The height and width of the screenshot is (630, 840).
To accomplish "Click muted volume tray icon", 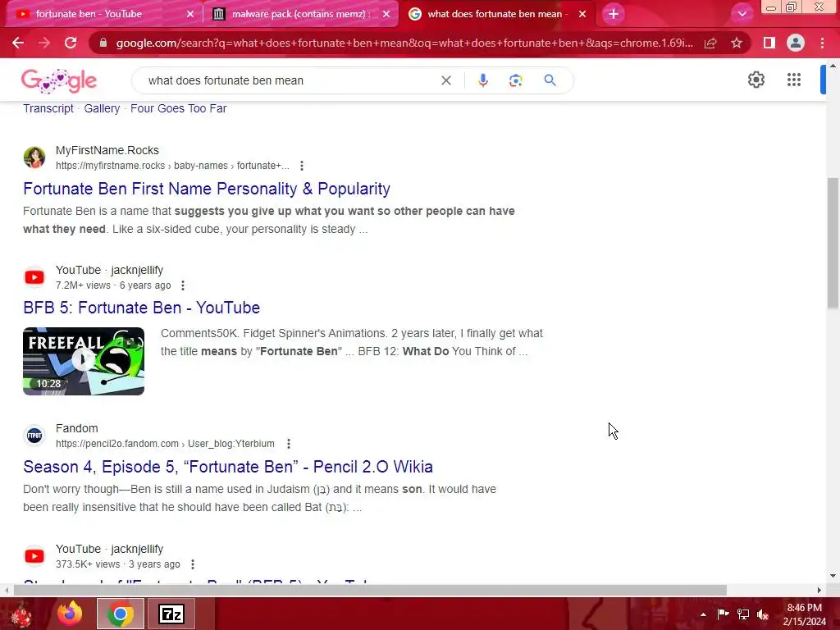I will click(763, 614).
